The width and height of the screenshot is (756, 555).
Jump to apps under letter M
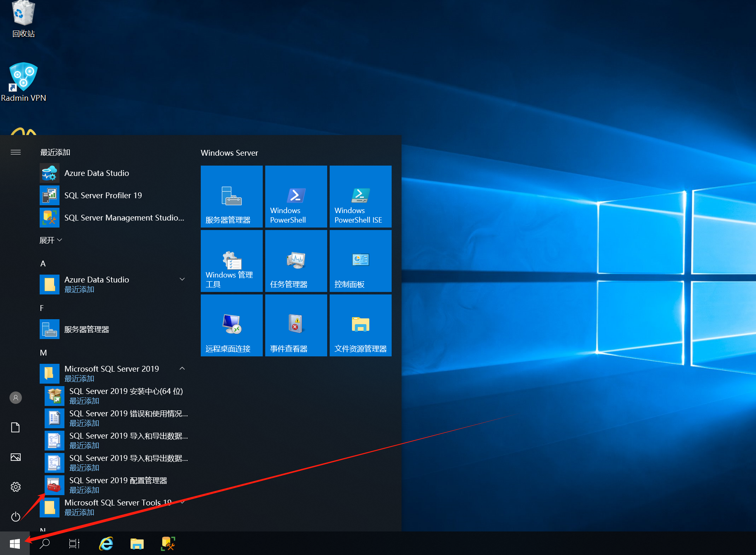43,353
